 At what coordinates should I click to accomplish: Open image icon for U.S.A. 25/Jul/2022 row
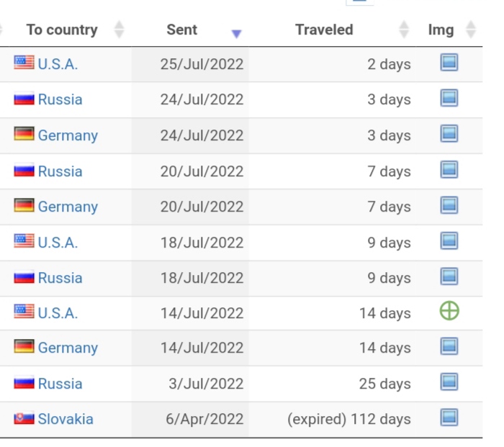click(449, 63)
